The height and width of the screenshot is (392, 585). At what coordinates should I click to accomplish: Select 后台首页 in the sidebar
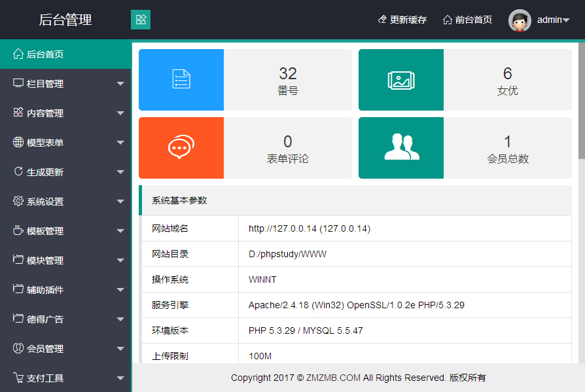point(44,54)
